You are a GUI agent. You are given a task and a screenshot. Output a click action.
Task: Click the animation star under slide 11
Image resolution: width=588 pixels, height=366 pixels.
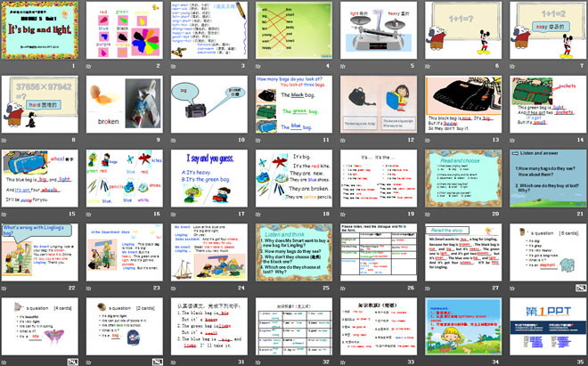[x=258, y=140]
